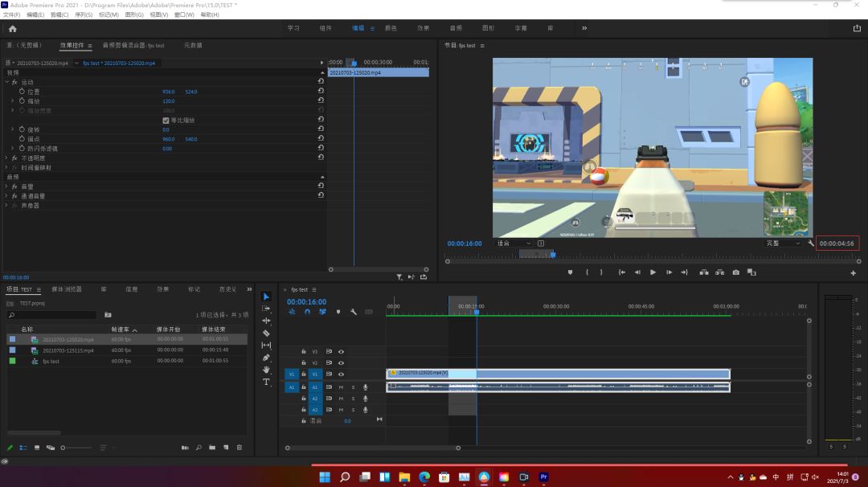
Task: Hide the V1 track with eye icon
Action: [341, 374]
